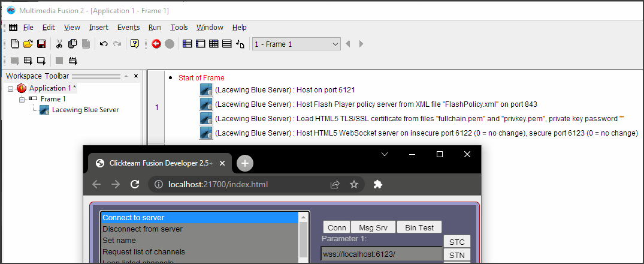Bookmark page with the star icon
This screenshot has width=644, height=264.
tap(353, 185)
